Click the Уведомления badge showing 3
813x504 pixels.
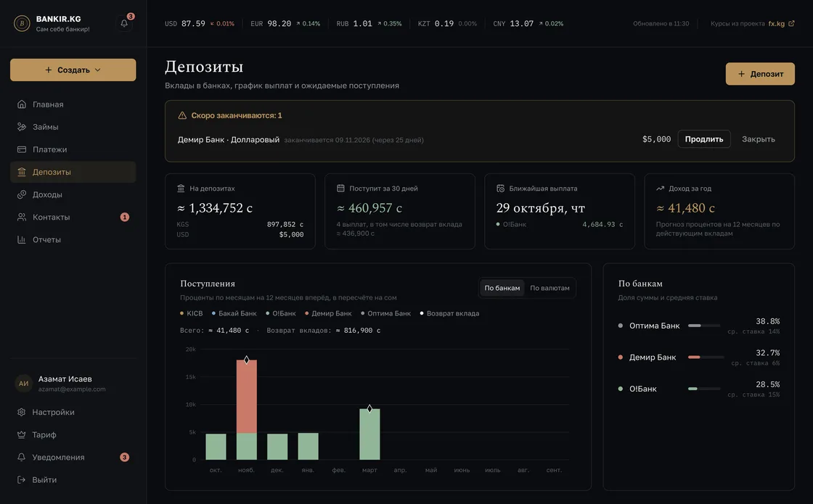(x=124, y=458)
